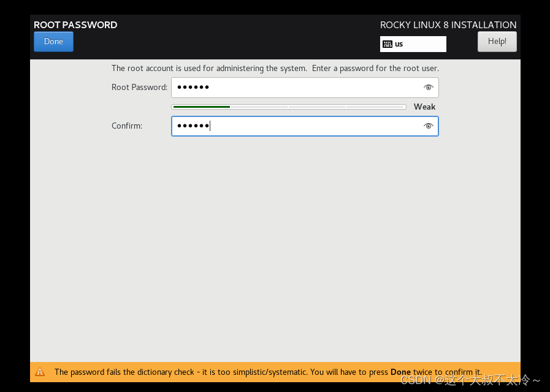
Task: Click the root account description text
Action: (275, 69)
